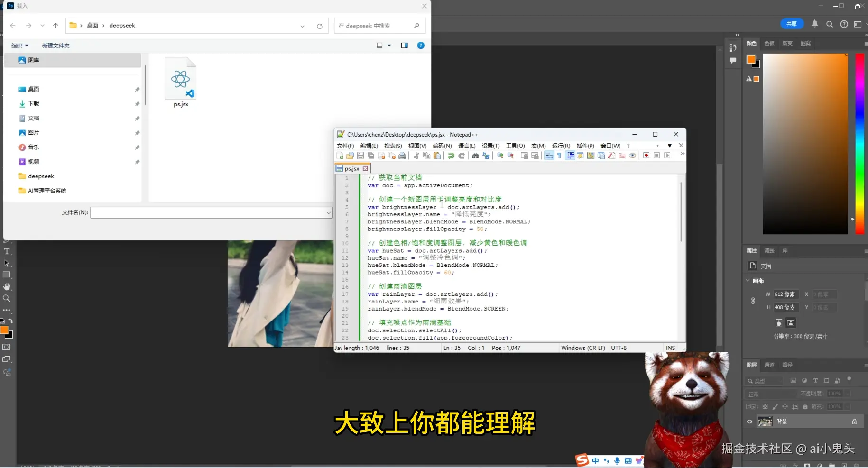868x468 pixels.
Task: Click the Find icon in Notepad++ toolbar
Action: [475, 156]
